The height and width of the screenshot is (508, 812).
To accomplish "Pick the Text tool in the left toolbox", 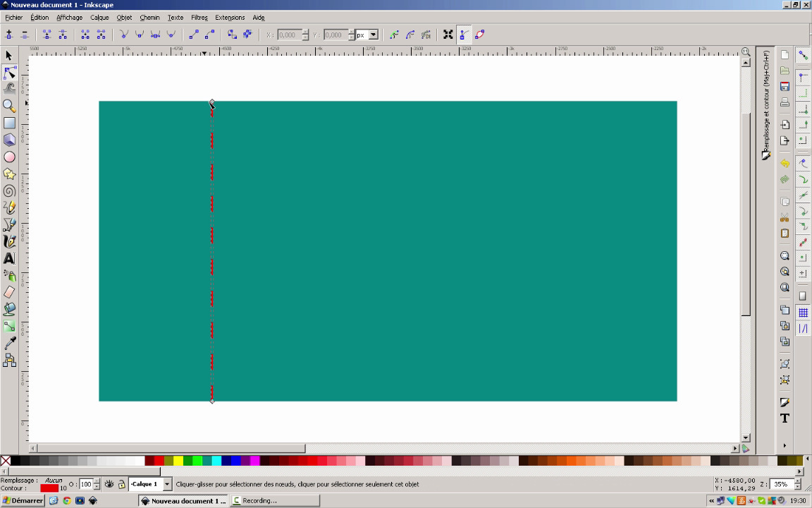I will [9, 259].
